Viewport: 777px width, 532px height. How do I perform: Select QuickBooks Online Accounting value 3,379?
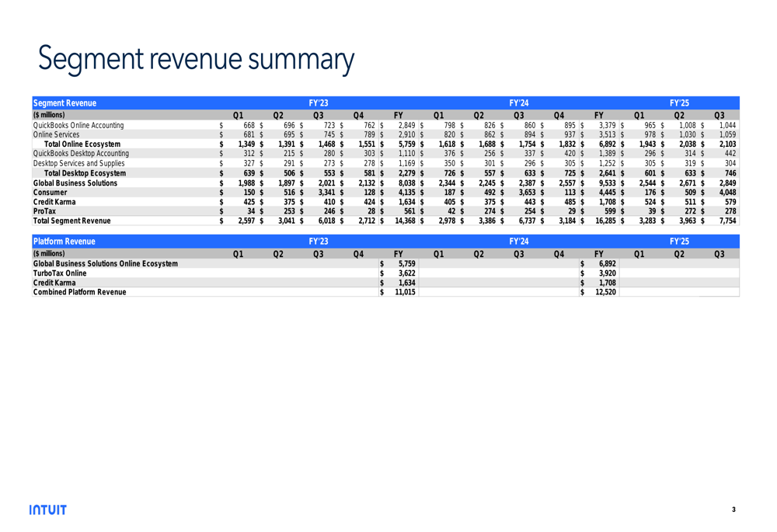pyautogui.click(x=608, y=125)
